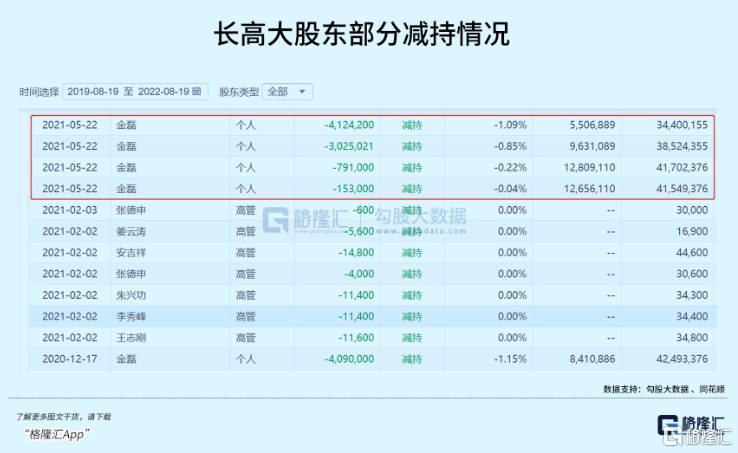This screenshot has width=738, height=453.
Task: Click the 41,702,376 total cell
Action: click(x=682, y=168)
